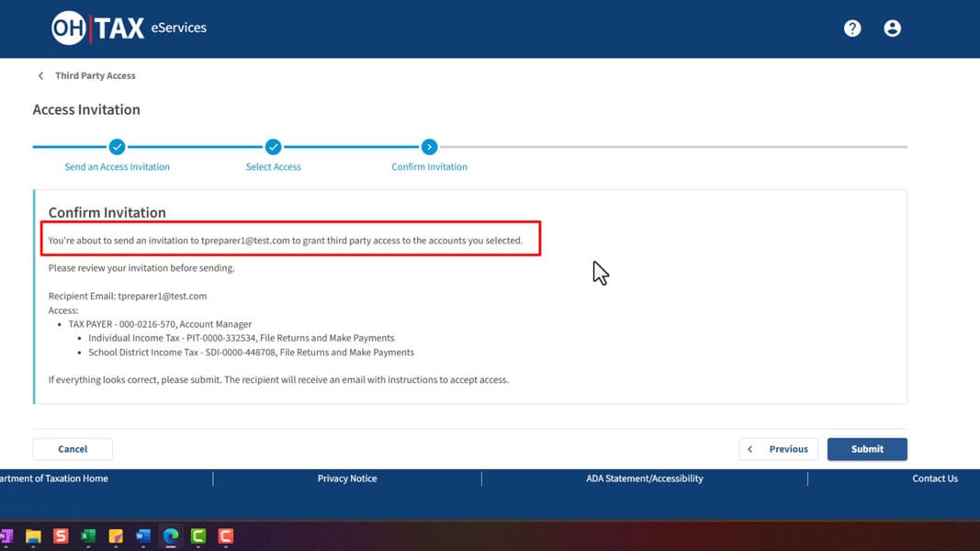Click the TAX PAYER - 000-0216-570 Account Manager entry

[160, 324]
